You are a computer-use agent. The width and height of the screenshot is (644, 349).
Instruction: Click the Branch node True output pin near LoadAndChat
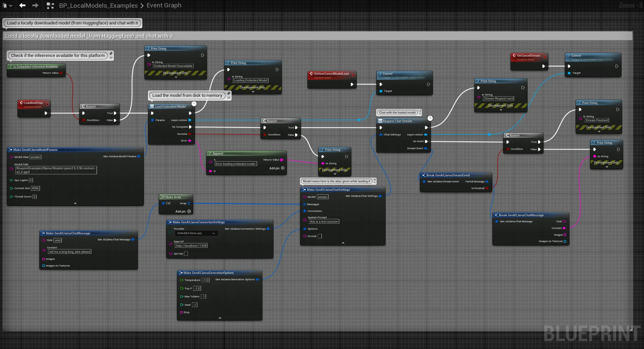[115, 113]
